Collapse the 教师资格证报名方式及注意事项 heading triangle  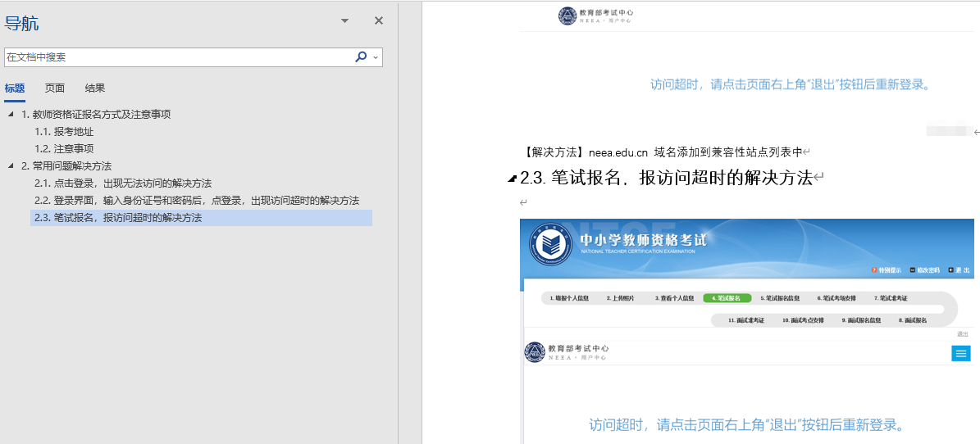[x=11, y=115]
